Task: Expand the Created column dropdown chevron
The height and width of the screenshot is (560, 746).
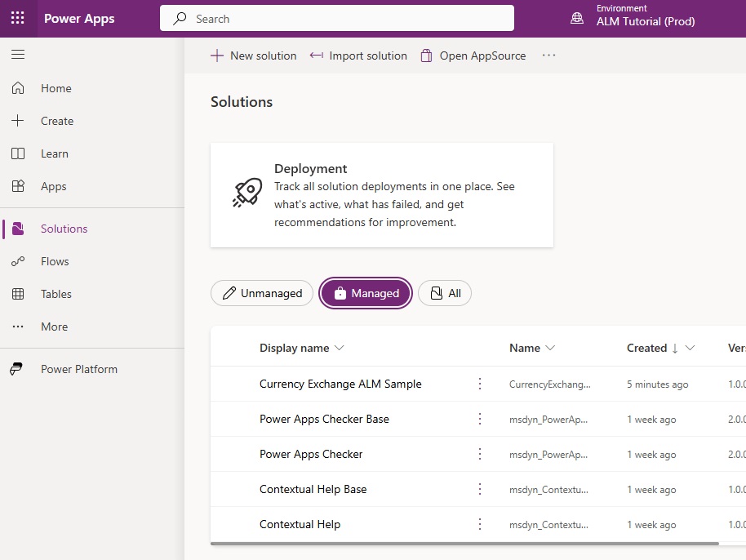Action: click(690, 348)
